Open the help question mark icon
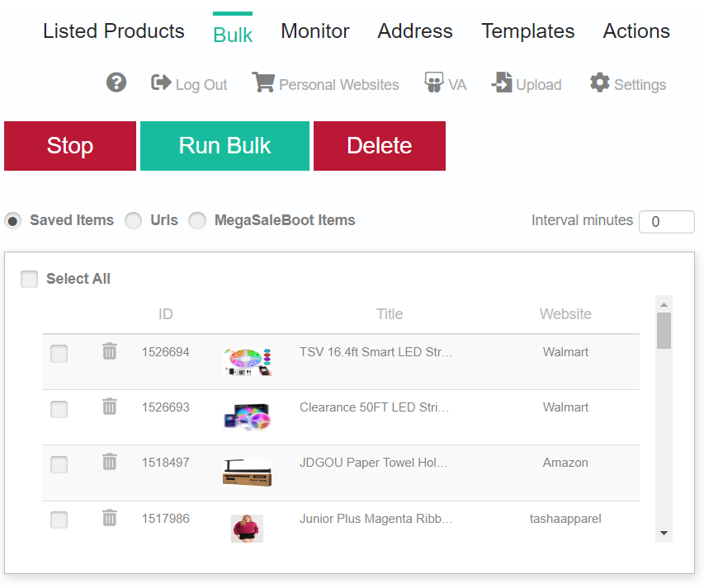 point(116,82)
